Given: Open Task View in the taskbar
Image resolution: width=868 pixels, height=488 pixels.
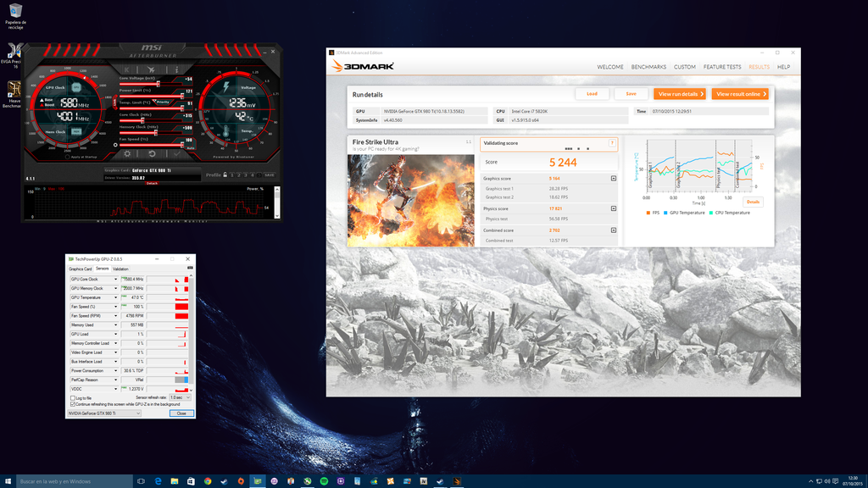Looking at the screenshot, I should (142, 481).
